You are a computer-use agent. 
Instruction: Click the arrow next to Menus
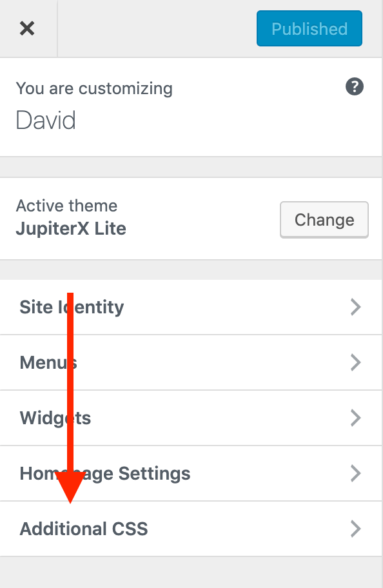355,362
